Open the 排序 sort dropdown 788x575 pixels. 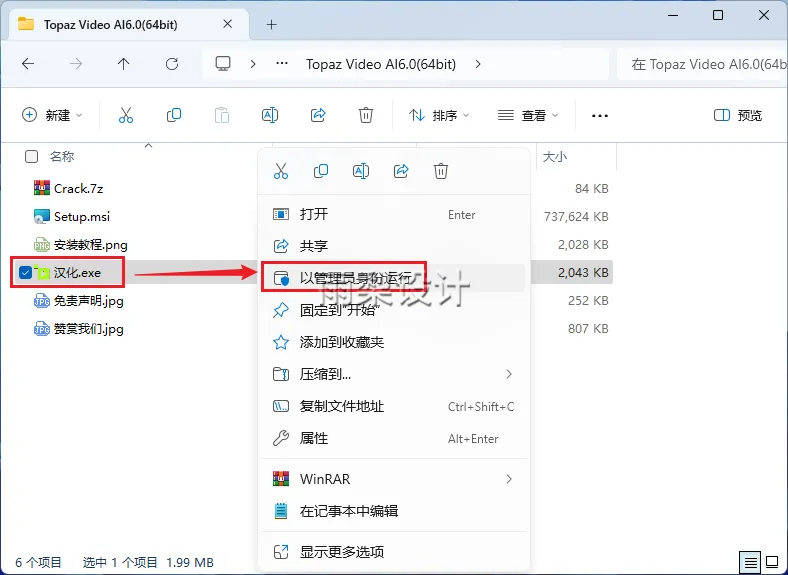tap(439, 116)
